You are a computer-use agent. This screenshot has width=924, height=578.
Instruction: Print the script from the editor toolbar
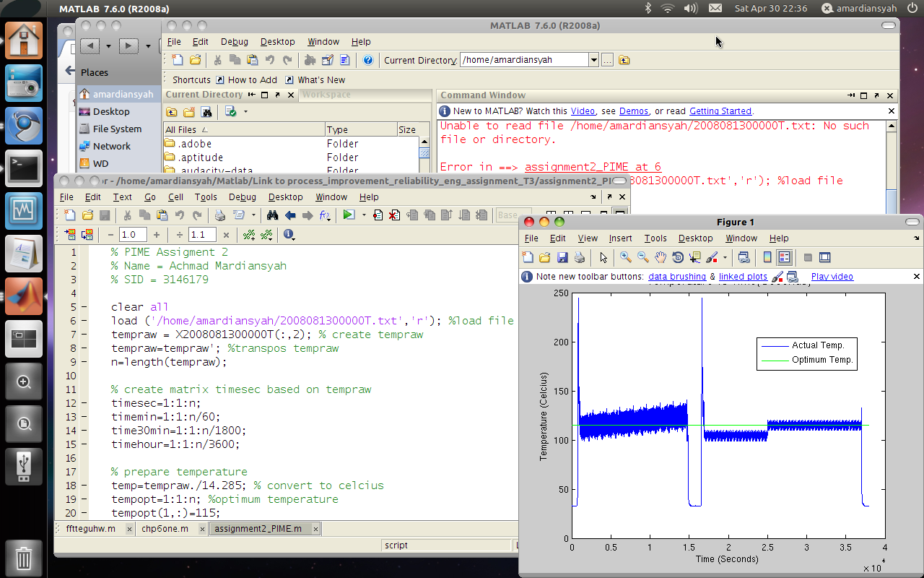pos(221,215)
